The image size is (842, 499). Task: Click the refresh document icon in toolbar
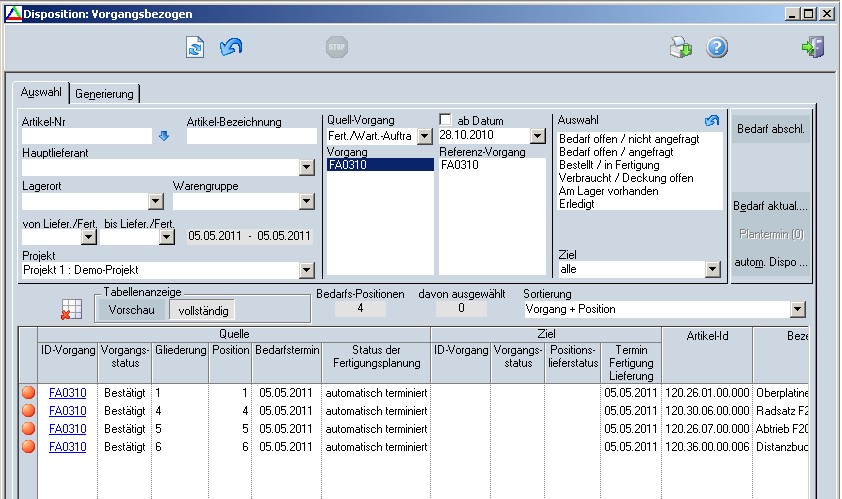[195, 47]
